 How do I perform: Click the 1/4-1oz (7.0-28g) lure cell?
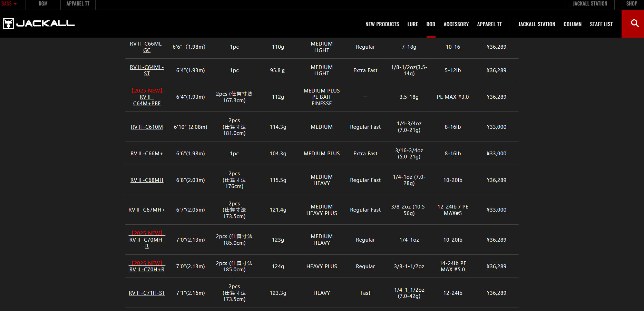[x=409, y=180]
